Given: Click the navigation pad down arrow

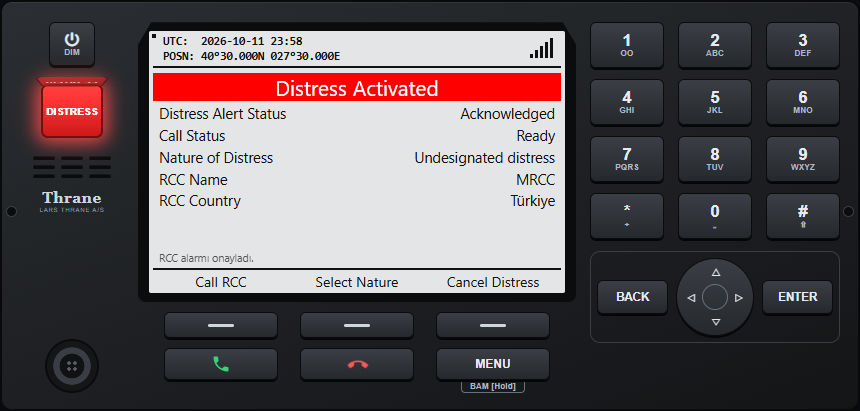Looking at the screenshot, I should tap(715, 322).
